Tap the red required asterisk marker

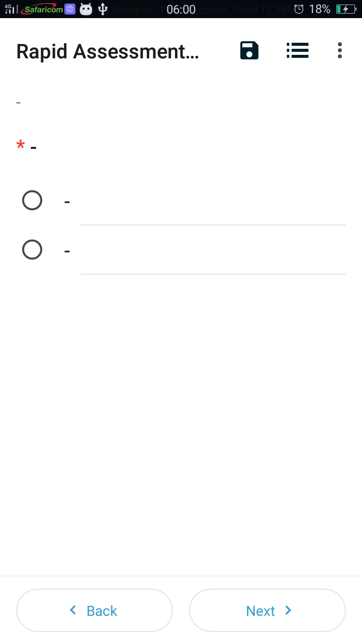[x=21, y=146]
